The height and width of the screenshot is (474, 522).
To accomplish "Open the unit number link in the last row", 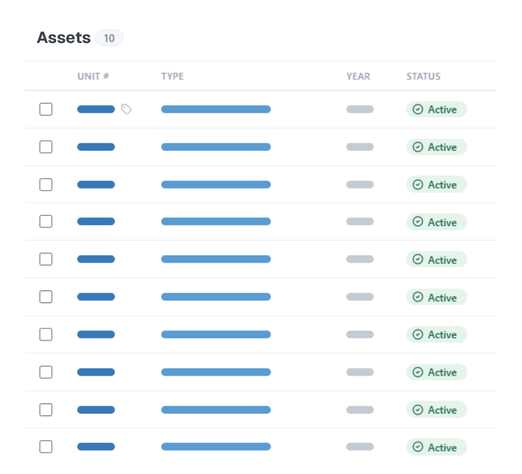I will pos(96,447).
